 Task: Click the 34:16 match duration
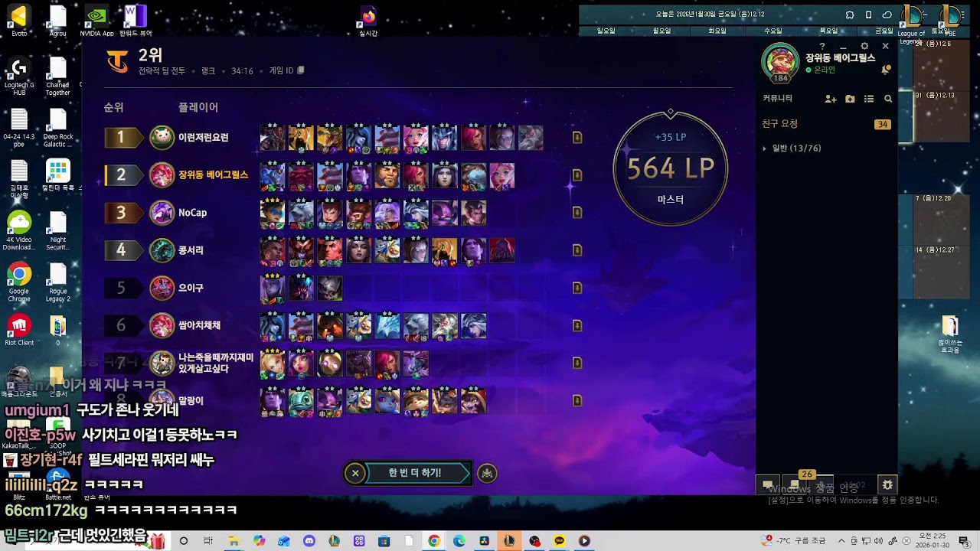[242, 71]
